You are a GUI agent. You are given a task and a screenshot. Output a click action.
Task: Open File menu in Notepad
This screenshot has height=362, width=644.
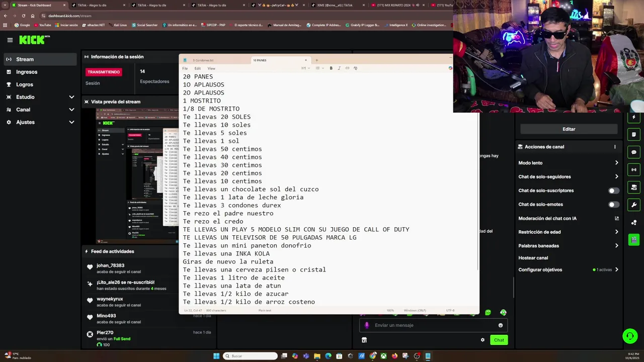[185, 68]
